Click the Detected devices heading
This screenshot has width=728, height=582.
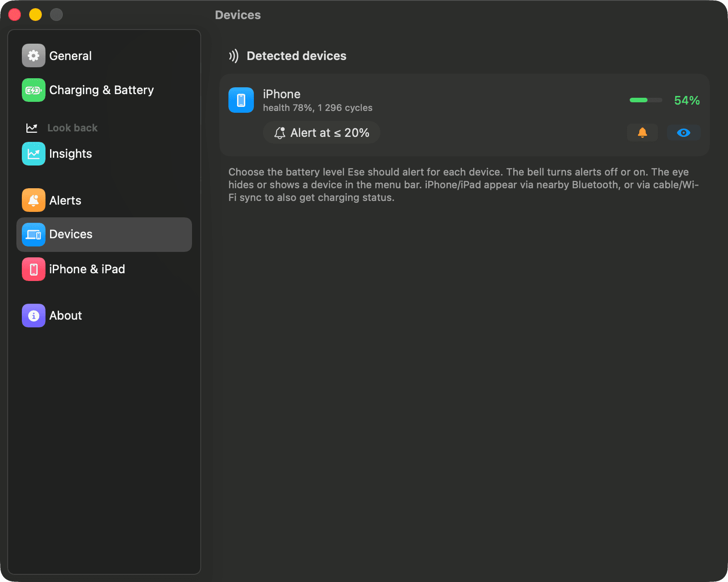coord(296,56)
